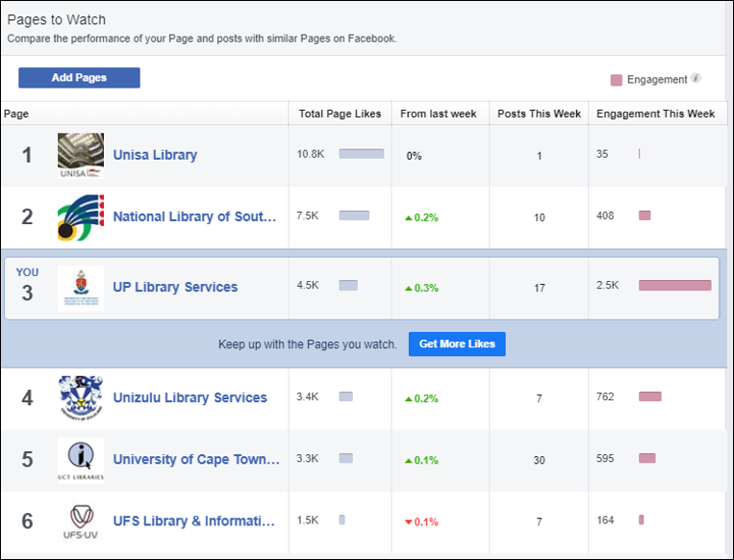Screen dimensions: 734x560
Task: Open the Unisa Library page link
Action: coord(155,155)
